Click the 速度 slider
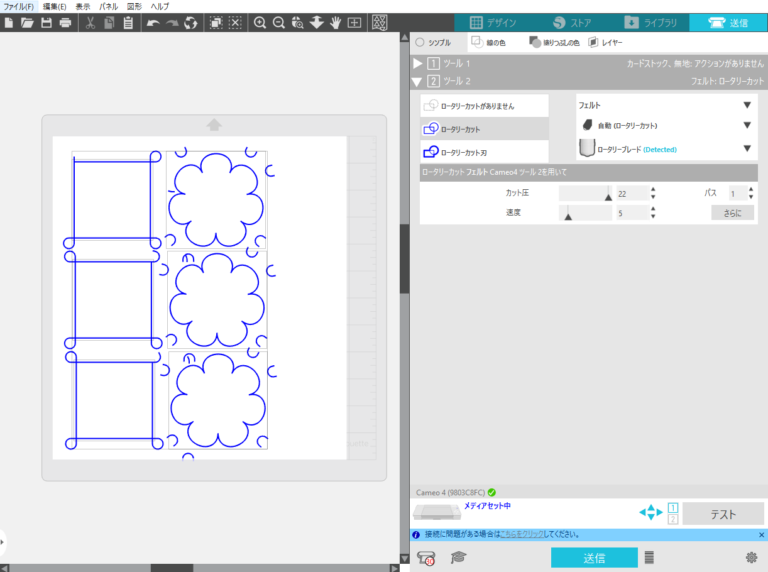768x572 pixels. click(585, 213)
